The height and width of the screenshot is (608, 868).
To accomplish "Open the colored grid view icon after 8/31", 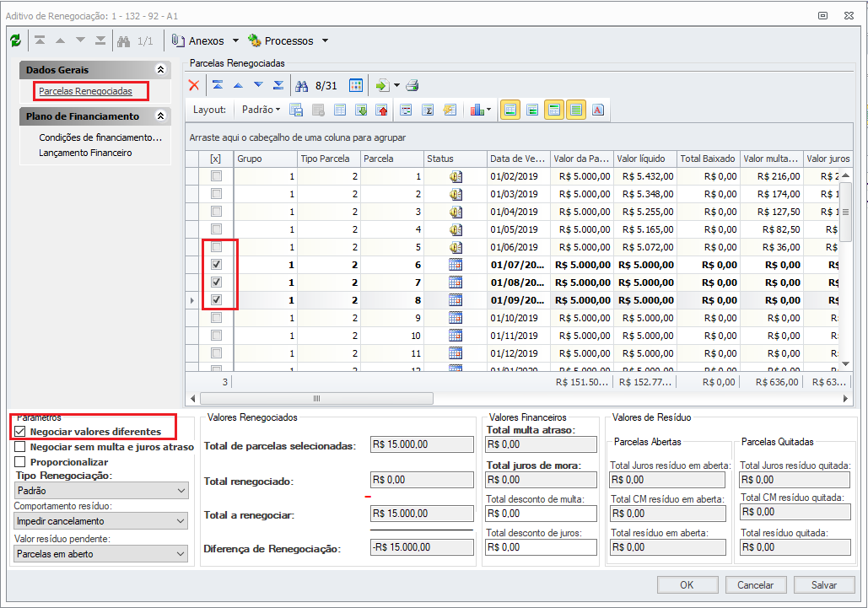I will (x=356, y=85).
